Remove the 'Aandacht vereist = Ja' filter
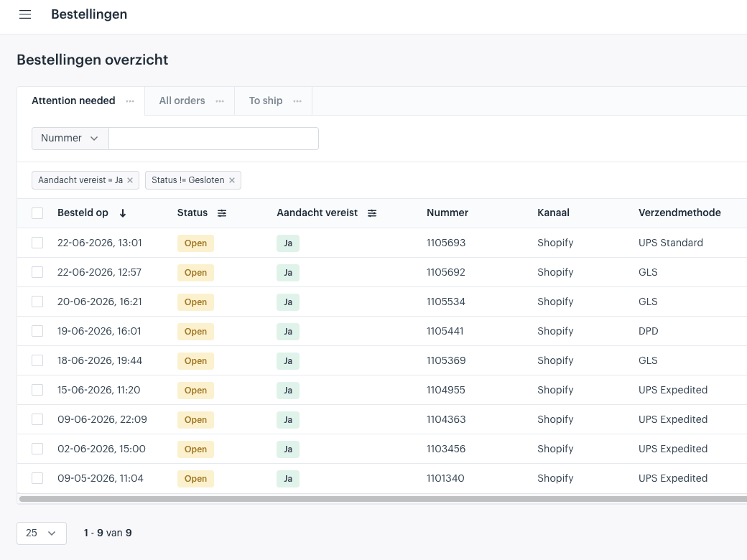The image size is (747, 560). click(x=130, y=180)
